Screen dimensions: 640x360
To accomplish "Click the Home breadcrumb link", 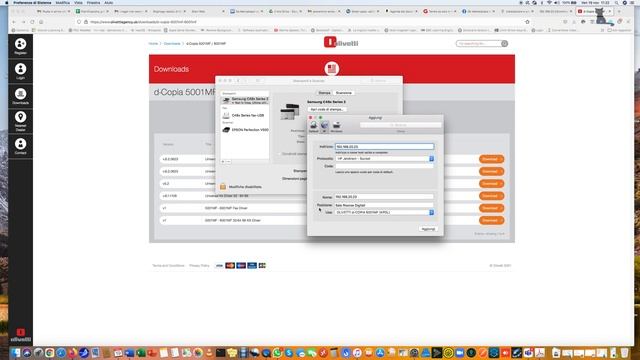I will (153, 43).
